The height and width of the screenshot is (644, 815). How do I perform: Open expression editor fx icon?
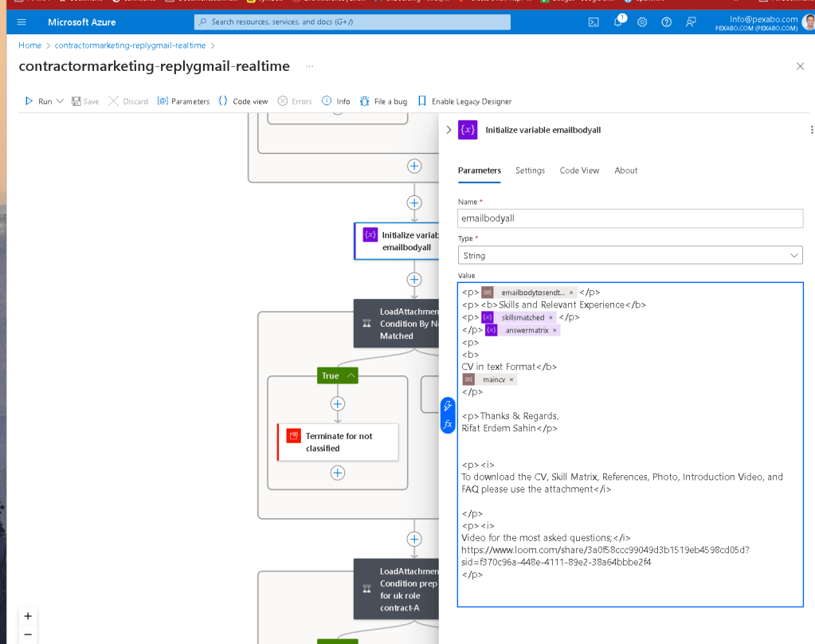pyautogui.click(x=448, y=425)
